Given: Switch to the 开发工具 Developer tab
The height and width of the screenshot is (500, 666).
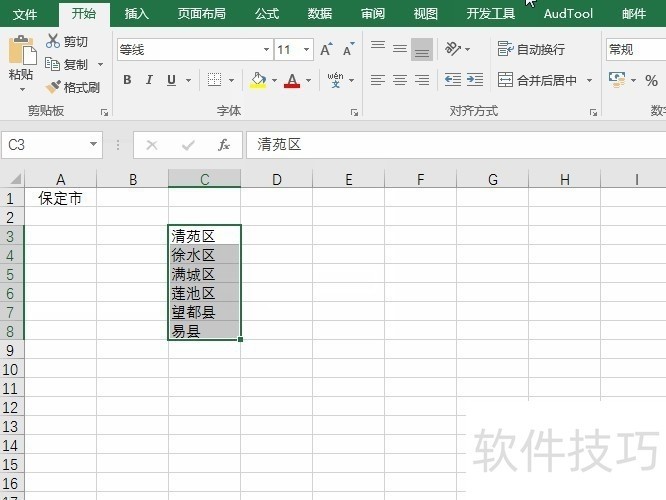Looking at the screenshot, I should (491, 14).
